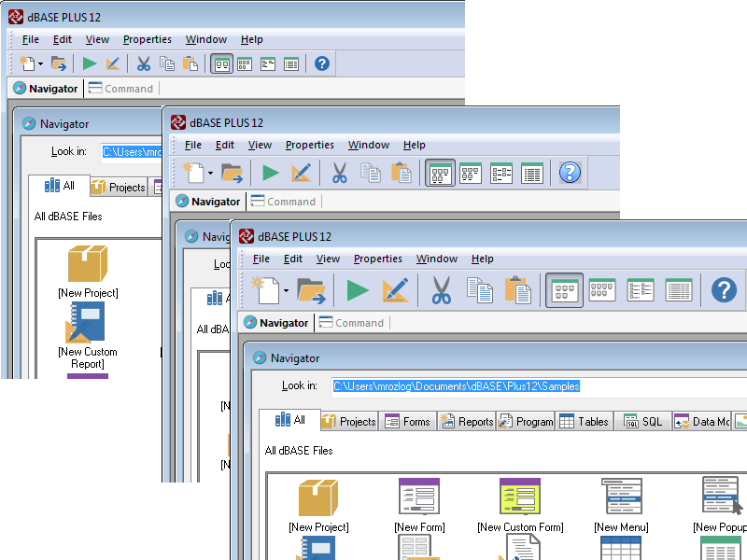Open the New dropdown arrow in the middle window
Image resolution: width=747 pixels, height=560 pixels.
[210, 173]
